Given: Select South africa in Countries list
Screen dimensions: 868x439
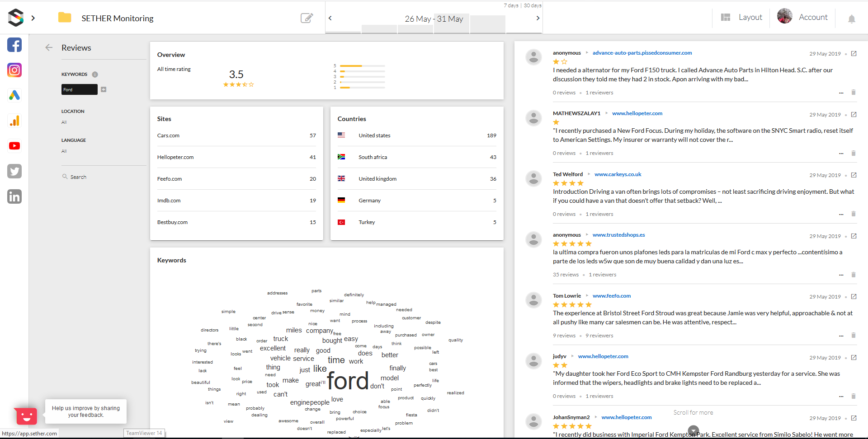Looking at the screenshot, I should (417, 157).
